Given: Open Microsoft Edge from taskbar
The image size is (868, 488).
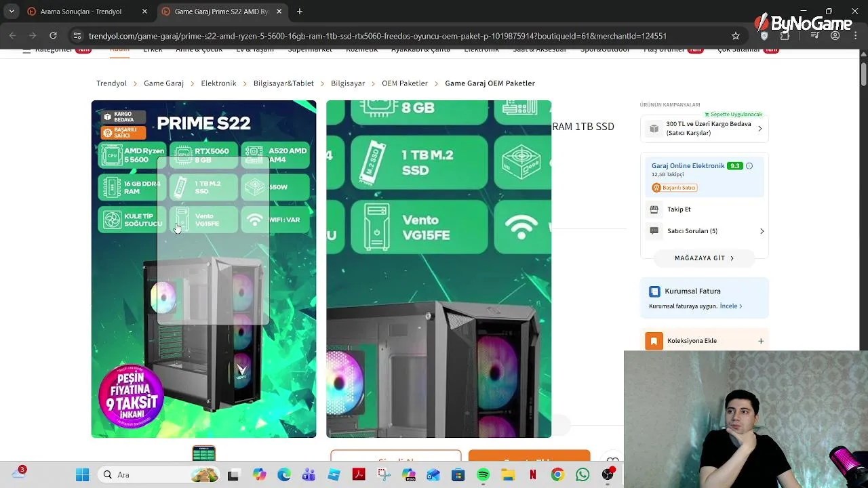Looking at the screenshot, I should click(284, 475).
